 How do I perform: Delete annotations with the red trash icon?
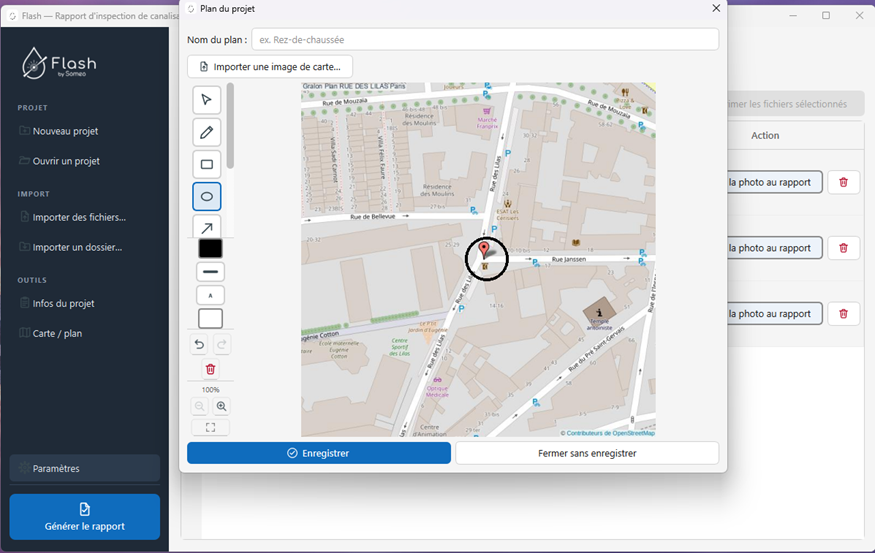(210, 369)
